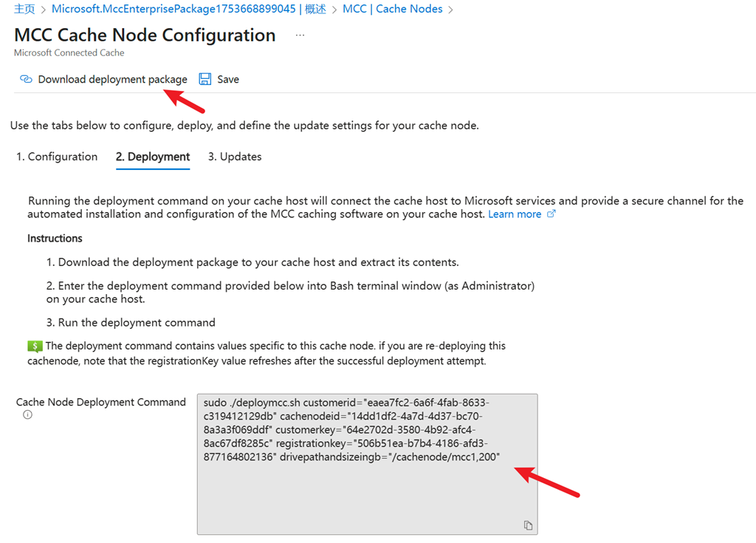Click the chevron after MCC | Cache Nodes

click(x=451, y=10)
